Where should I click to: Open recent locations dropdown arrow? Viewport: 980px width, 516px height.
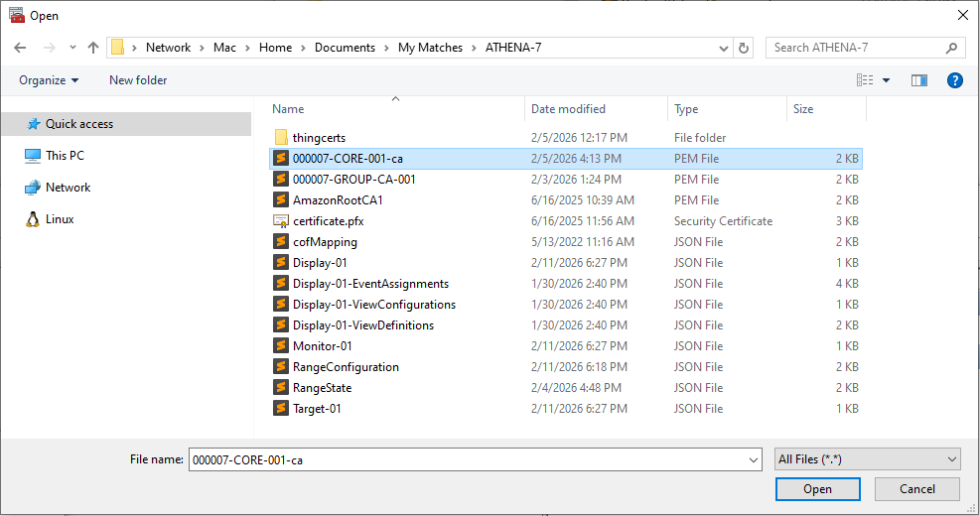72,48
